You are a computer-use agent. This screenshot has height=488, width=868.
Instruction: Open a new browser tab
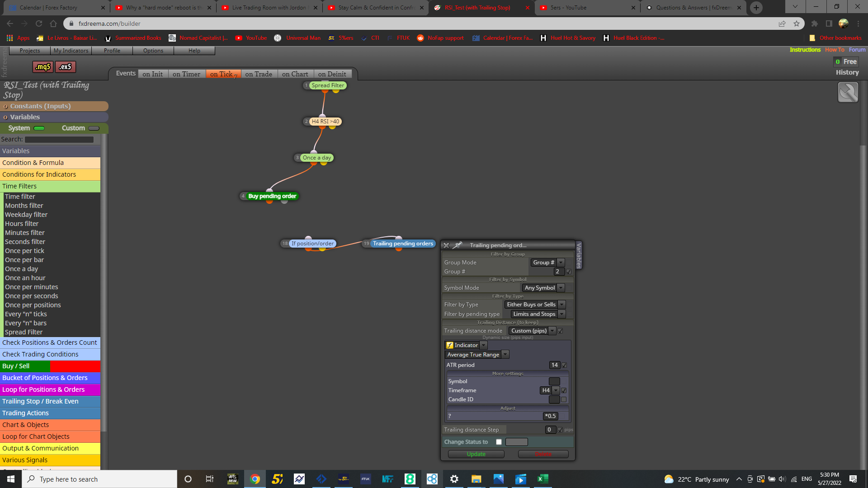coord(756,8)
